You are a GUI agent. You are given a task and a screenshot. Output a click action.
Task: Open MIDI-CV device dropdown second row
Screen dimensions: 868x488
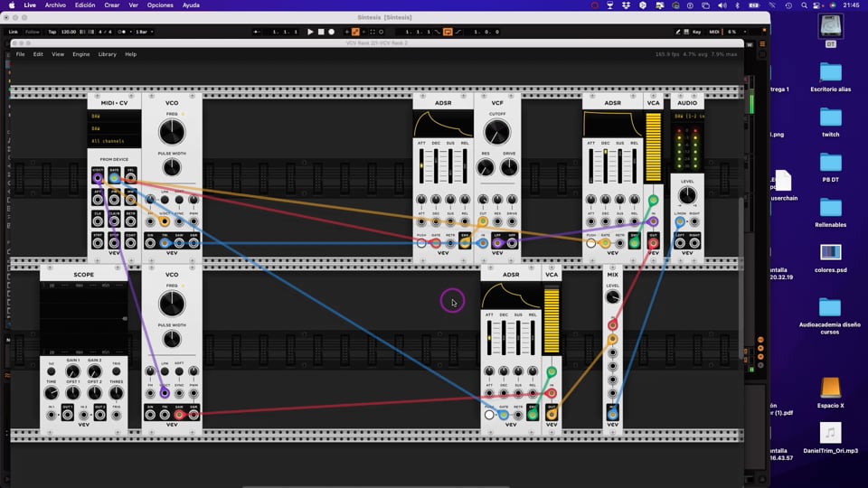pos(114,128)
